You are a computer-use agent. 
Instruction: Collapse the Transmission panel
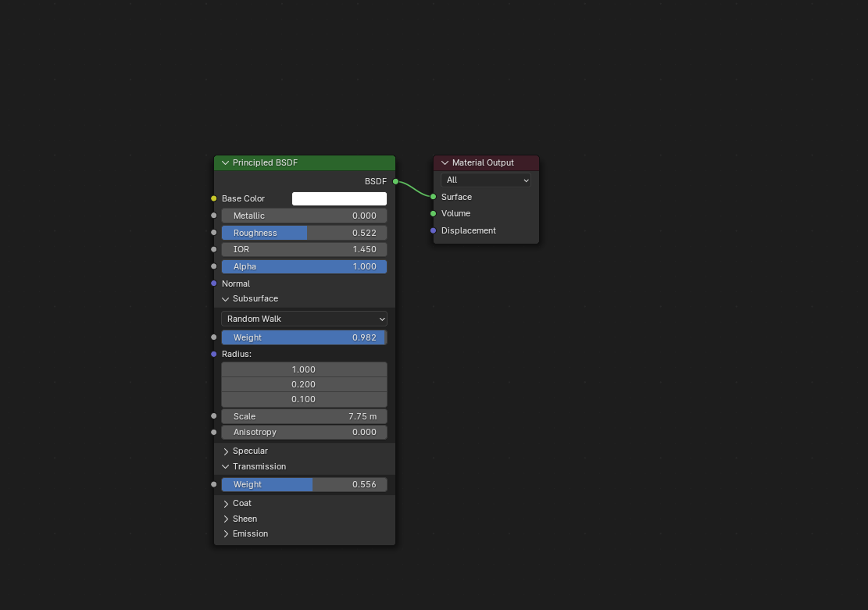coord(225,466)
